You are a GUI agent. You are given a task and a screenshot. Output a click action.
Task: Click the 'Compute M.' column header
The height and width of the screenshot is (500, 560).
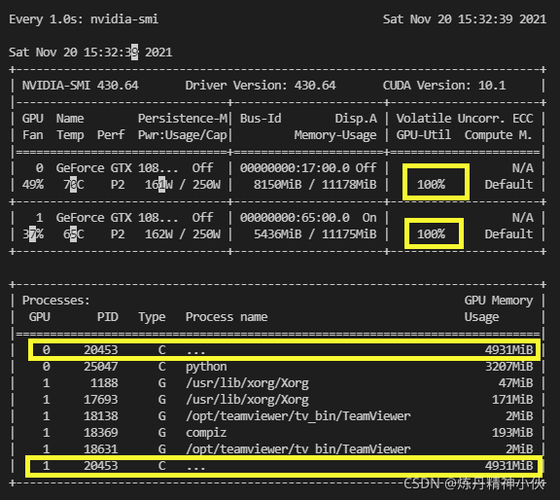498,135
